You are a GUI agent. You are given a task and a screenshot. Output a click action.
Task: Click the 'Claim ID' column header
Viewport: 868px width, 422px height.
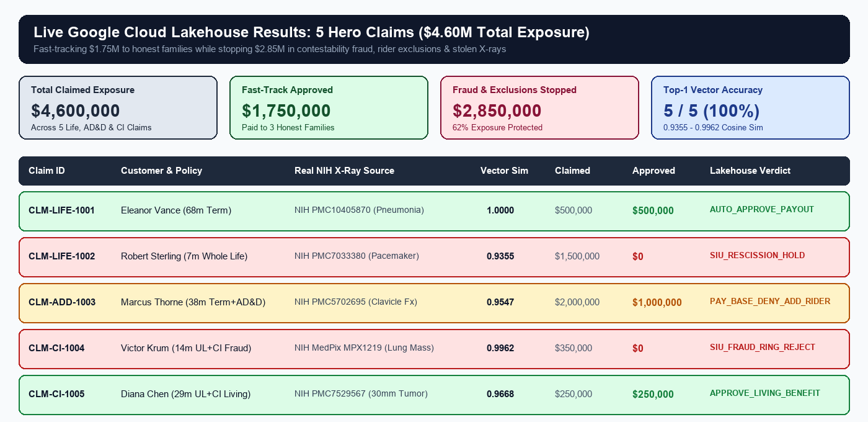[46, 171]
